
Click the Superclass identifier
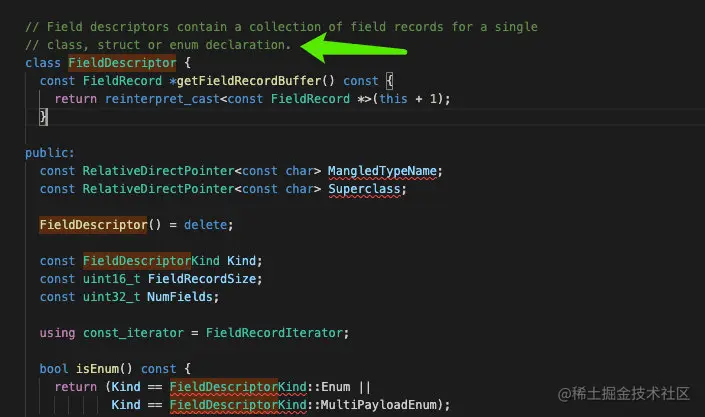click(x=364, y=189)
